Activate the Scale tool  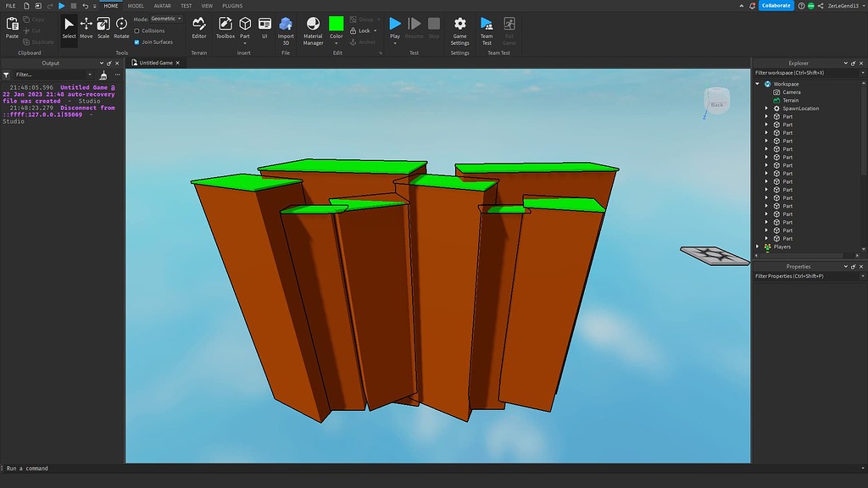[x=103, y=28]
